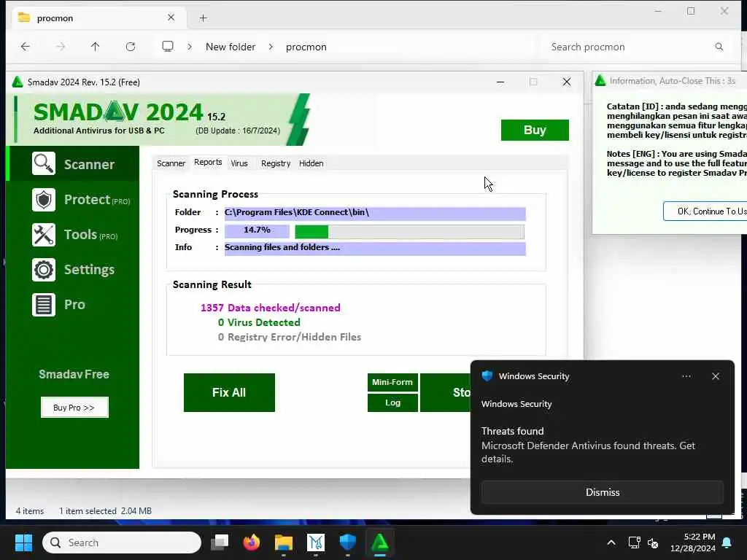Click the Smadav logo in title bar

click(18, 82)
